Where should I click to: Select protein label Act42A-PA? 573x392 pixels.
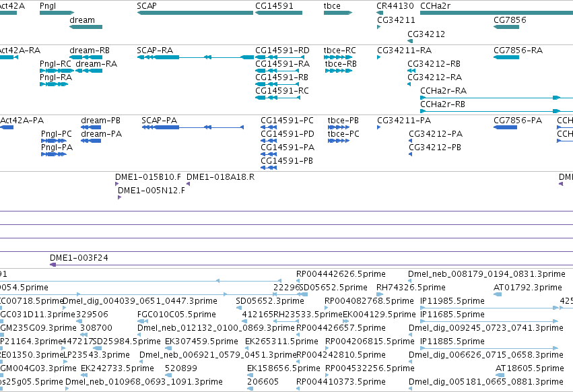point(22,121)
